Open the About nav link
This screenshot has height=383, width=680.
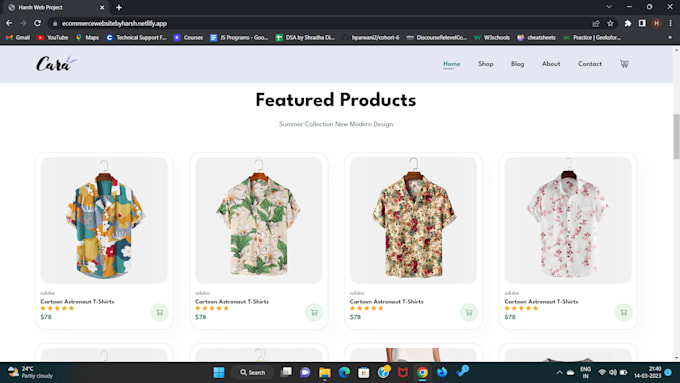point(551,64)
